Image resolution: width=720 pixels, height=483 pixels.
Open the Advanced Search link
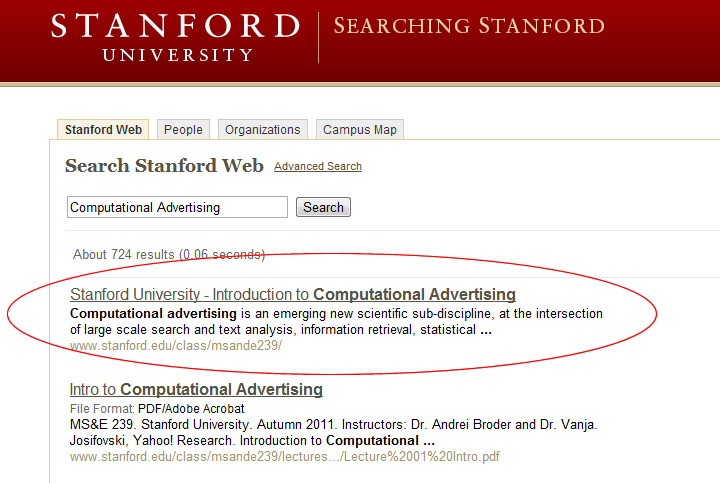pos(317,167)
